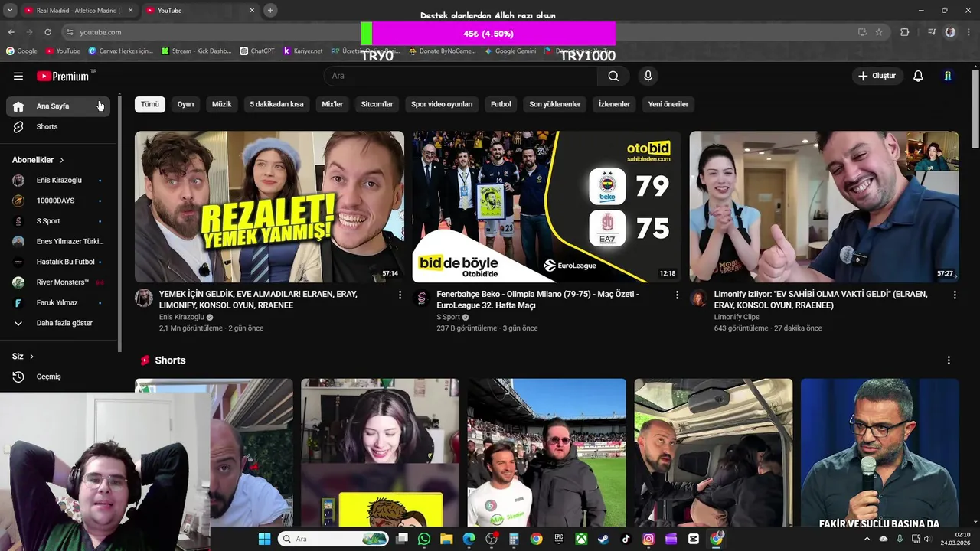
Task: Select the Müzik filter chip
Action: point(222,104)
